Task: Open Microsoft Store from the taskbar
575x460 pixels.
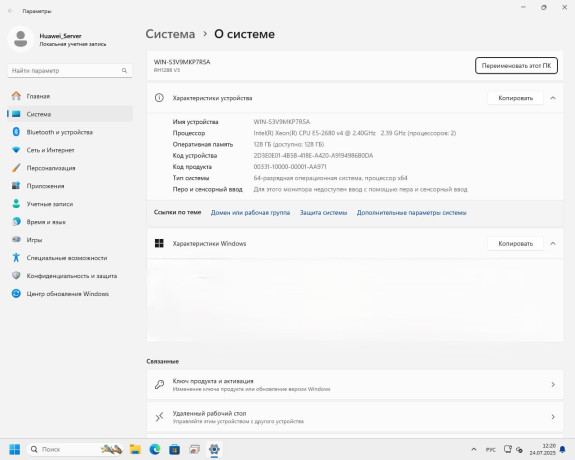Action: click(x=175, y=449)
